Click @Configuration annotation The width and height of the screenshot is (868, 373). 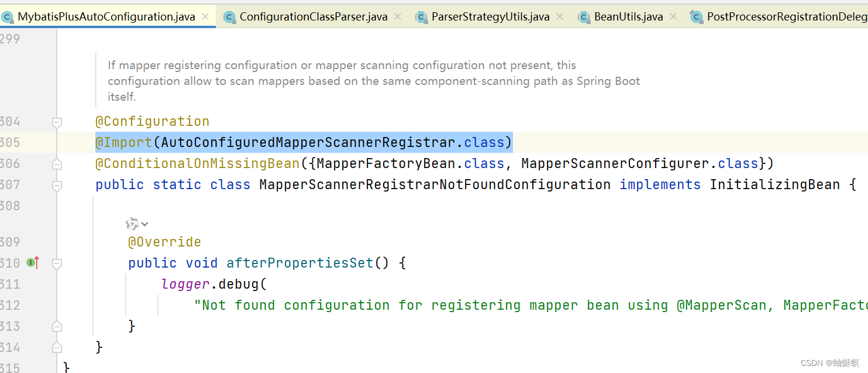click(153, 121)
